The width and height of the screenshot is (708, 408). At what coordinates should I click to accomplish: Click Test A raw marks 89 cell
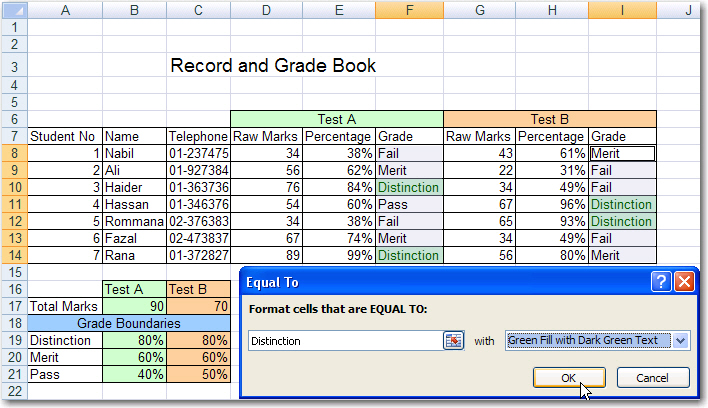coord(266,255)
